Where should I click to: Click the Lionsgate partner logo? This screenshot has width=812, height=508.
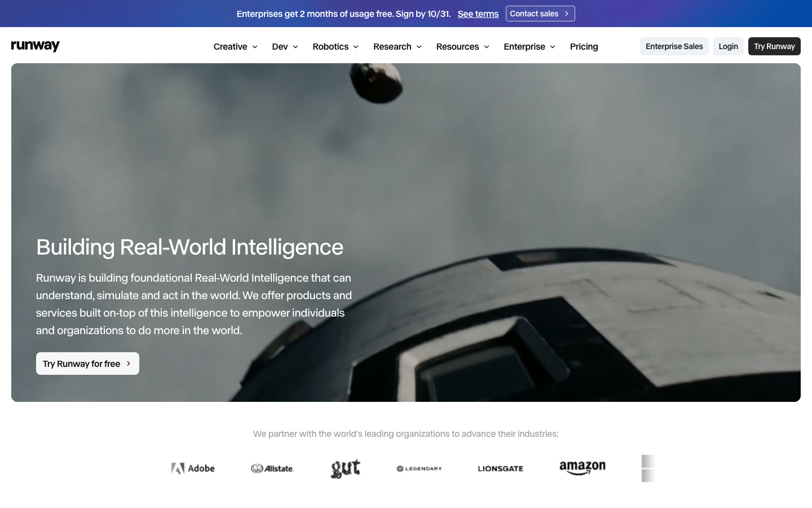coord(501,468)
